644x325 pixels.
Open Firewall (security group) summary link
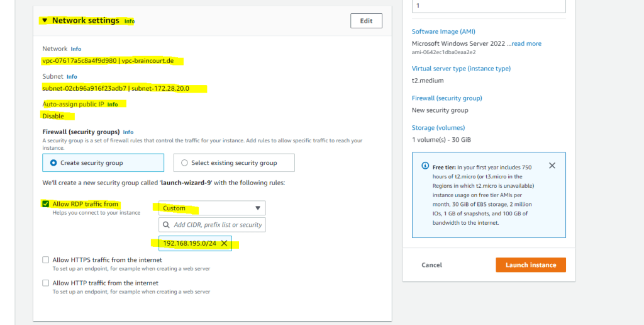pos(447,98)
